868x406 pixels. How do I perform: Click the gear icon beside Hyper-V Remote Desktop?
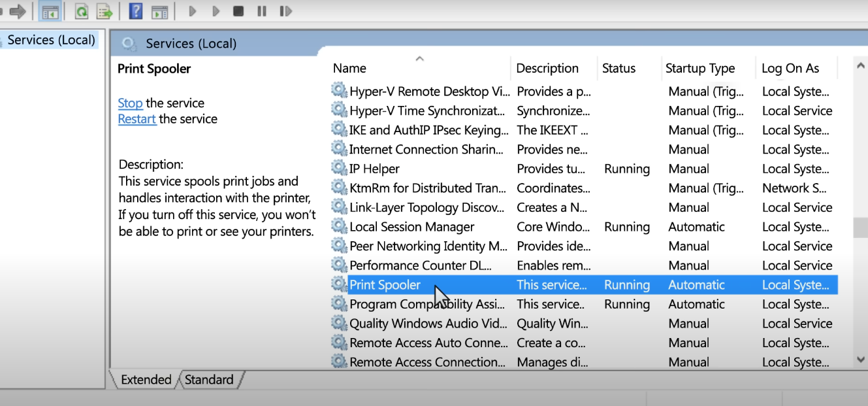click(x=339, y=90)
